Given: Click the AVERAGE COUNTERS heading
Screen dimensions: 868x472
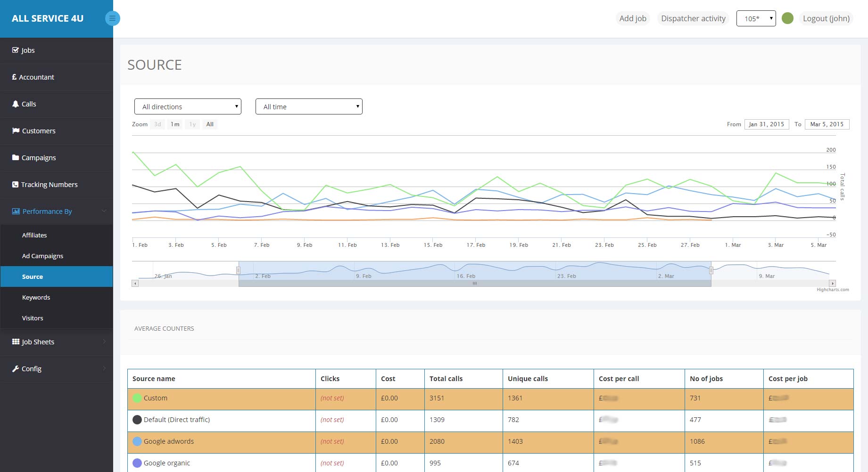Looking at the screenshot, I should 164,328.
